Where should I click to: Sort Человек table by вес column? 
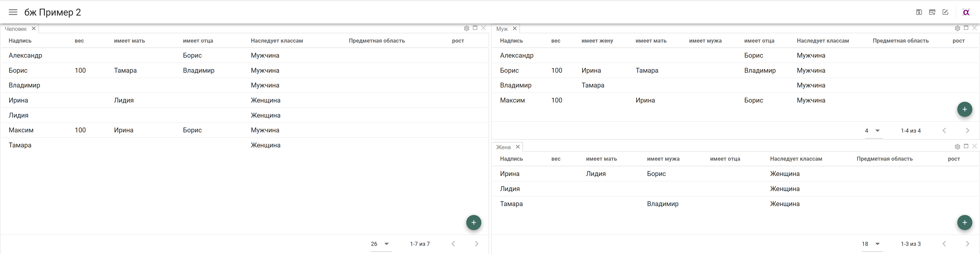point(79,41)
